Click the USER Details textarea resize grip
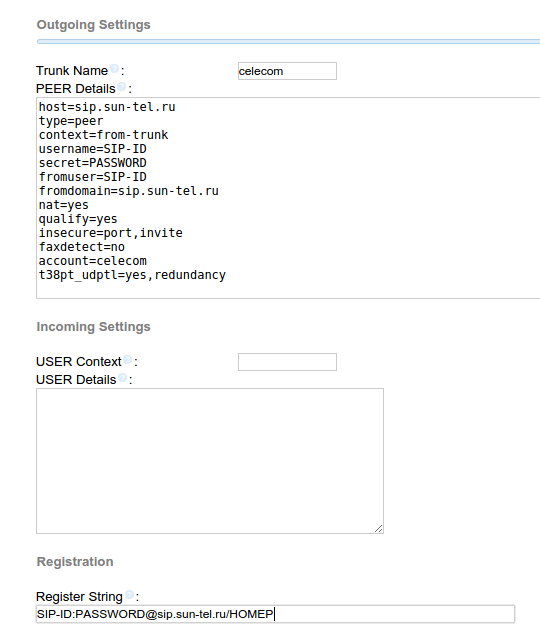The image size is (540, 631). pos(378,528)
